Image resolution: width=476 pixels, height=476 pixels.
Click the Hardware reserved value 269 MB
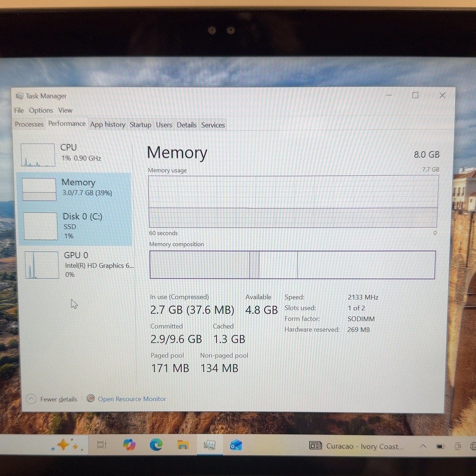tap(358, 330)
